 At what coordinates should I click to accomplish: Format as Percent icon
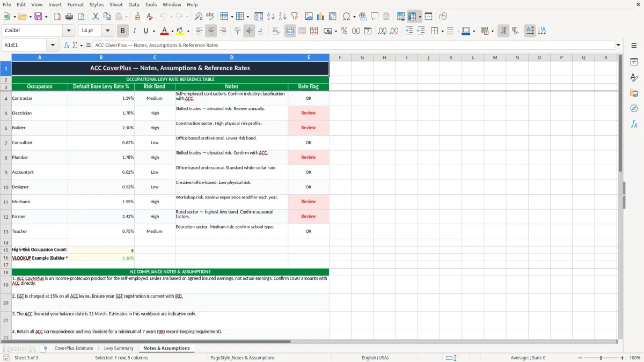click(x=344, y=31)
